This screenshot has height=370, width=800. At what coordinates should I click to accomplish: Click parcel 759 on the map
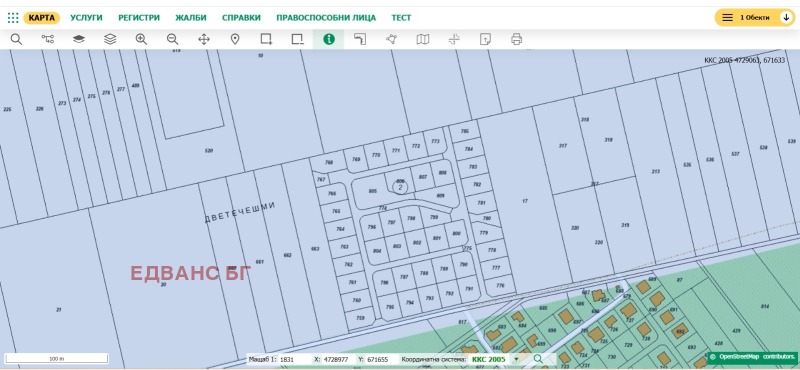360,317
